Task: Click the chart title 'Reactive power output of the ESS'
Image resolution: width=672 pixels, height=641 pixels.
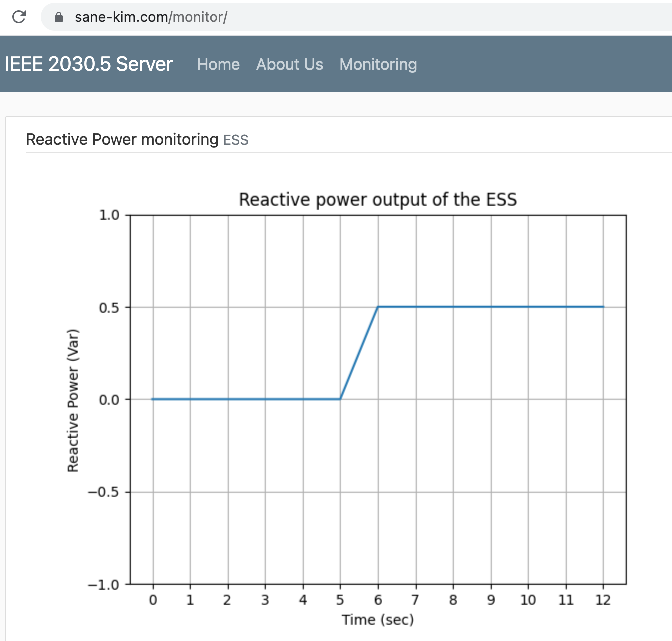Action: tap(378, 199)
